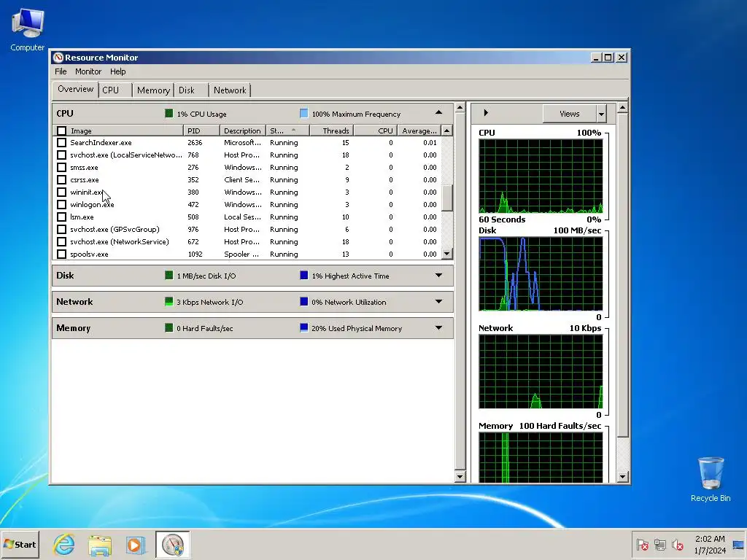
Task: Click the green Network I/O indicator
Action: point(169,301)
